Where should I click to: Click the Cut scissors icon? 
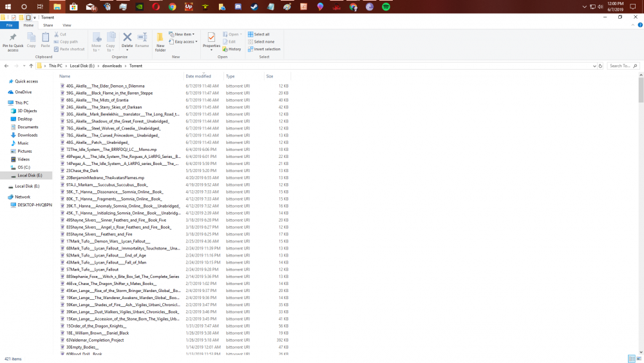coord(57,35)
